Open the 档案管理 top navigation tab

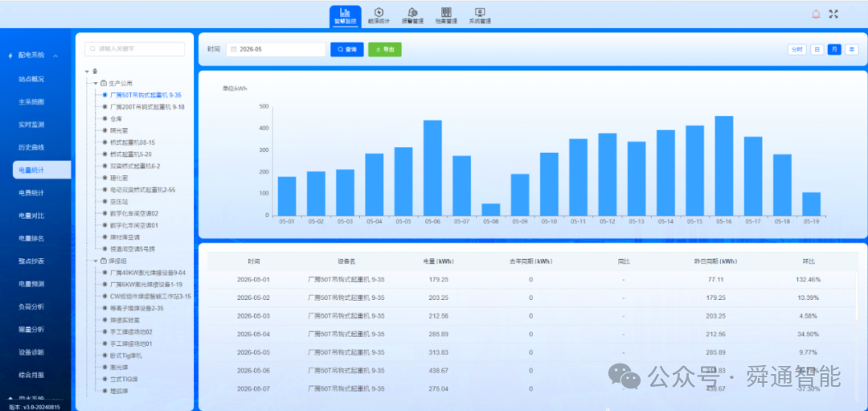pos(446,16)
